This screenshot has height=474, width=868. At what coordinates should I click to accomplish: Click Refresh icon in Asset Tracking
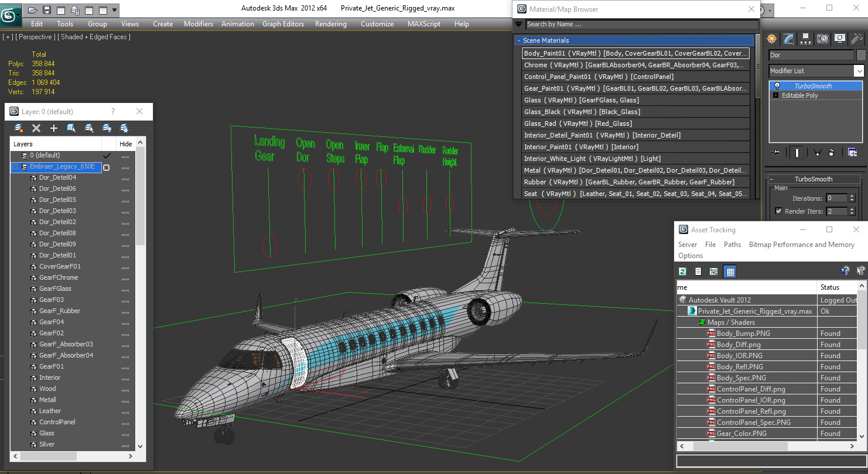[683, 271]
